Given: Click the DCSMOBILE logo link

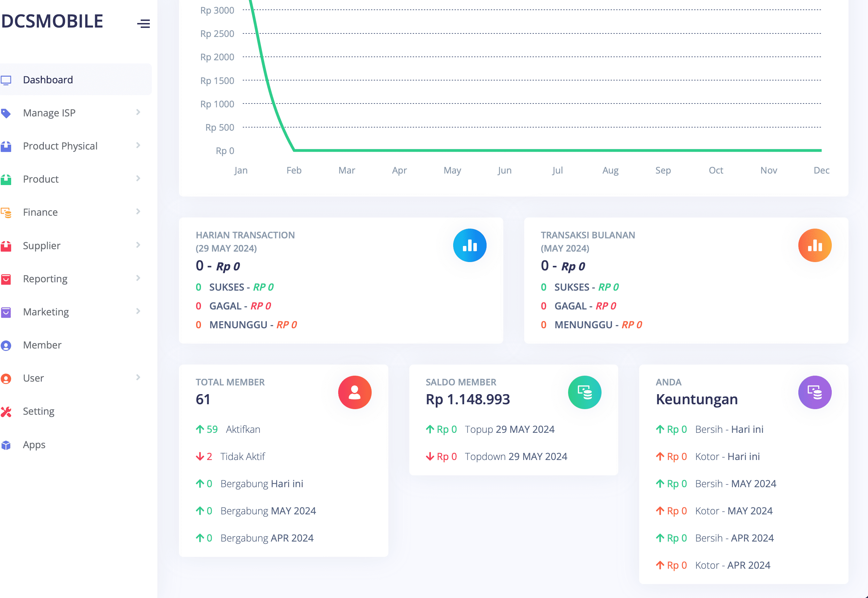Looking at the screenshot, I should click(x=52, y=21).
